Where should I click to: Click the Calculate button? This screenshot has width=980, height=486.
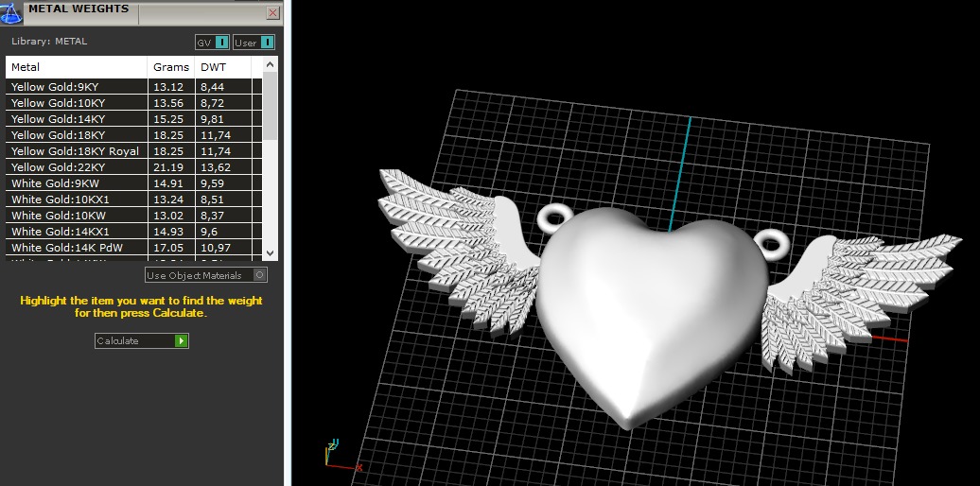click(141, 341)
